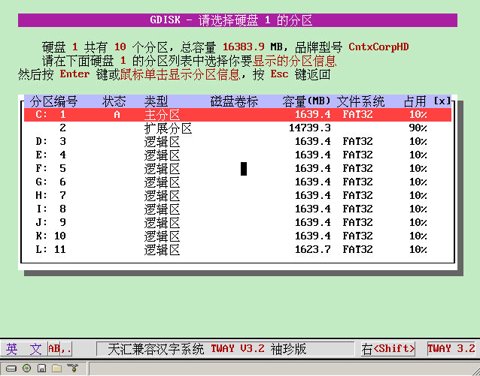Click the 类型 column header
The image size is (480, 376).
point(156,101)
